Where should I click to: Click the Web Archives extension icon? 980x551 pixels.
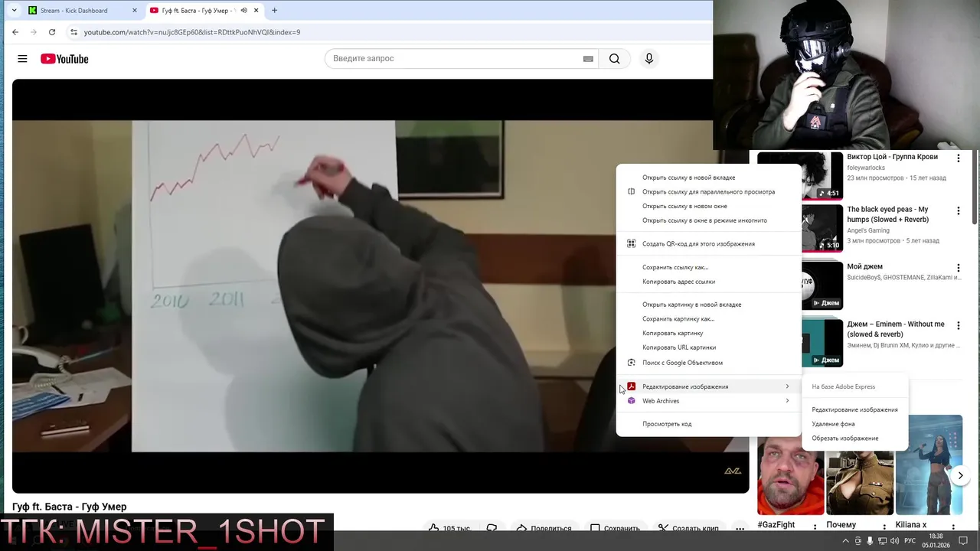click(632, 401)
